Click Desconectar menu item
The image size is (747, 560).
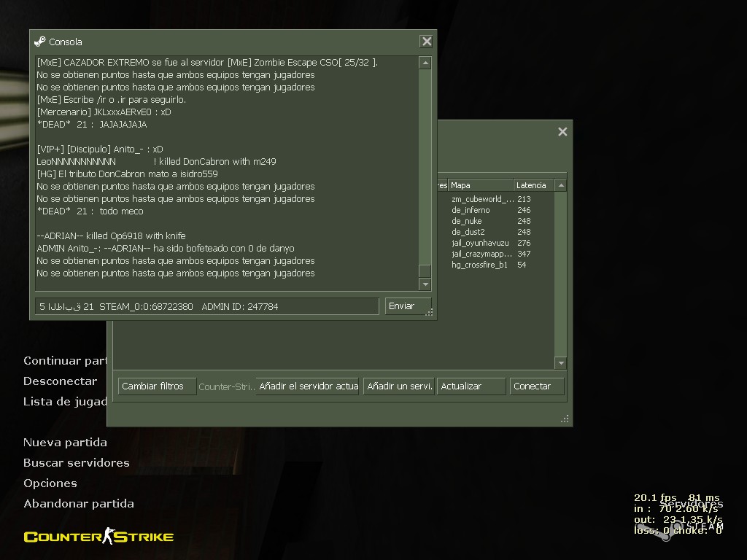pyautogui.click(x=60, y=381)
